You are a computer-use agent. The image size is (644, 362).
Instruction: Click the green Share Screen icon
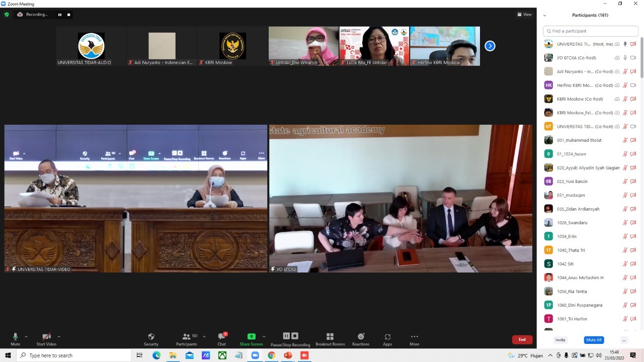click(251, 336)
